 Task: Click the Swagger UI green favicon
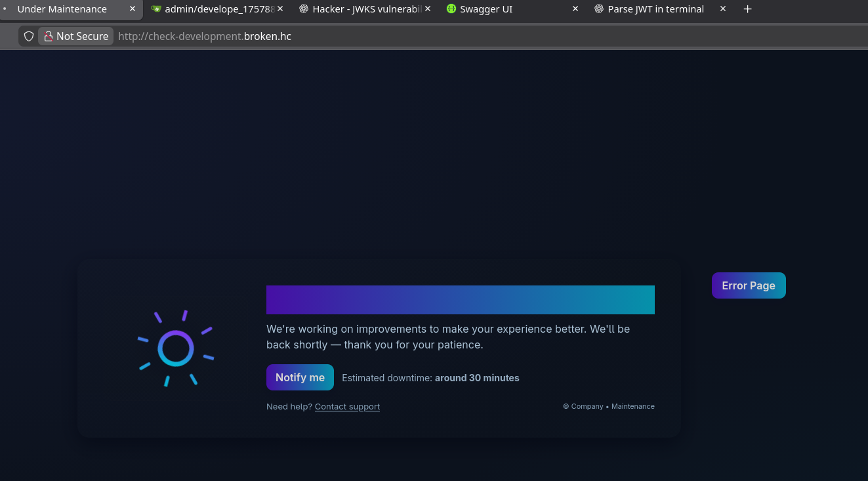click(451, 9)
